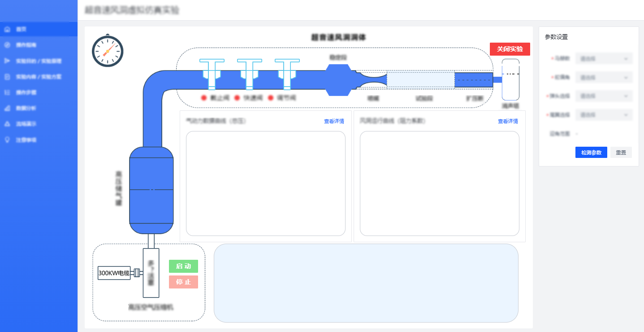Click the middle T-shaped valve on the pipe
The image size is (644, 332).
(250, 74)
